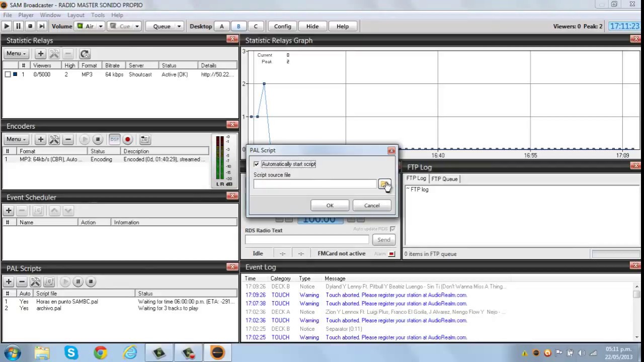Toggle the encoder DSP button

click(x=115, y=139)
